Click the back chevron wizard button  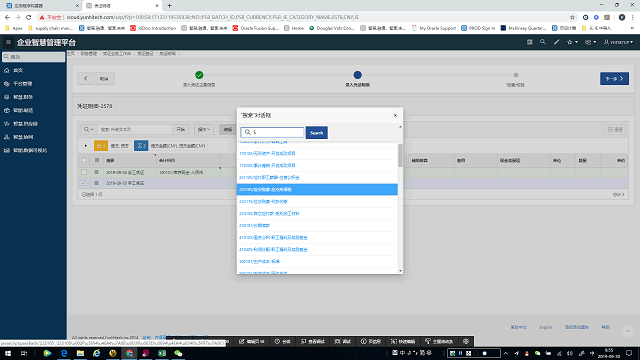click(x=86, y=78)
